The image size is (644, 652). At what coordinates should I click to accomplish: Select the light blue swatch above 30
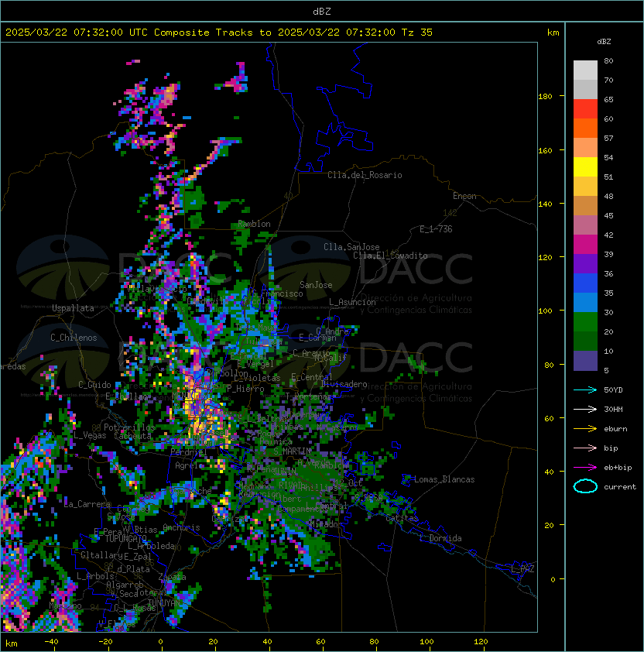click(x=585, y=302)
